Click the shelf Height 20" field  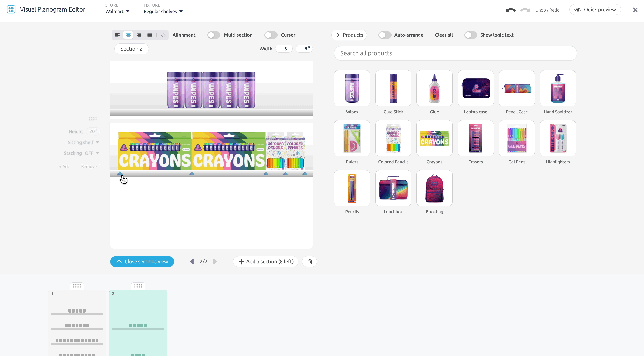[x=93, y=132]
